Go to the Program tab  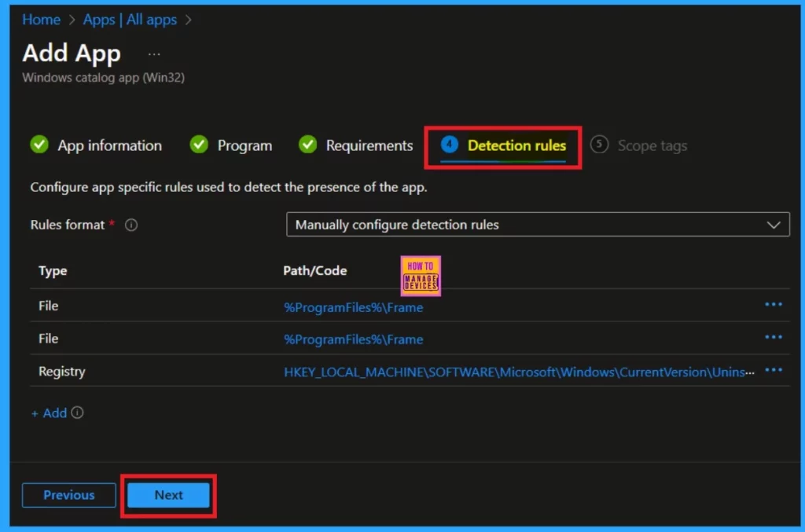[x=230, y=145]
